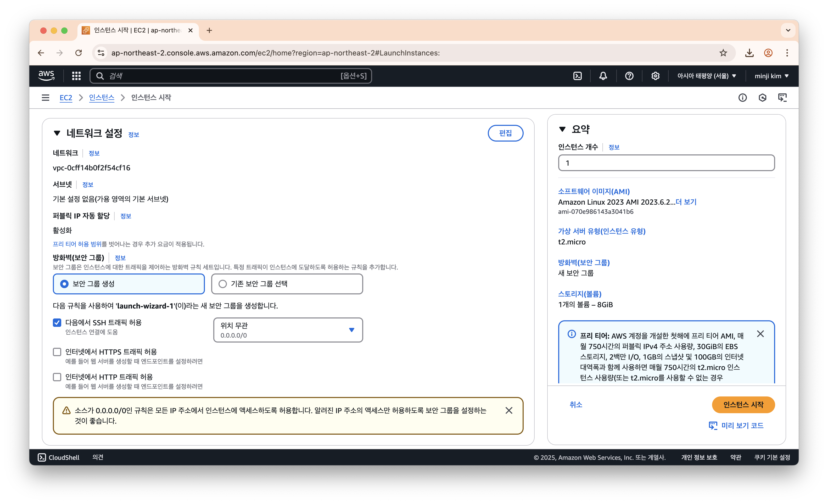Open 정보 link next to 서브넷
This screenshot has height=504, width=828.
coord(88,184)
